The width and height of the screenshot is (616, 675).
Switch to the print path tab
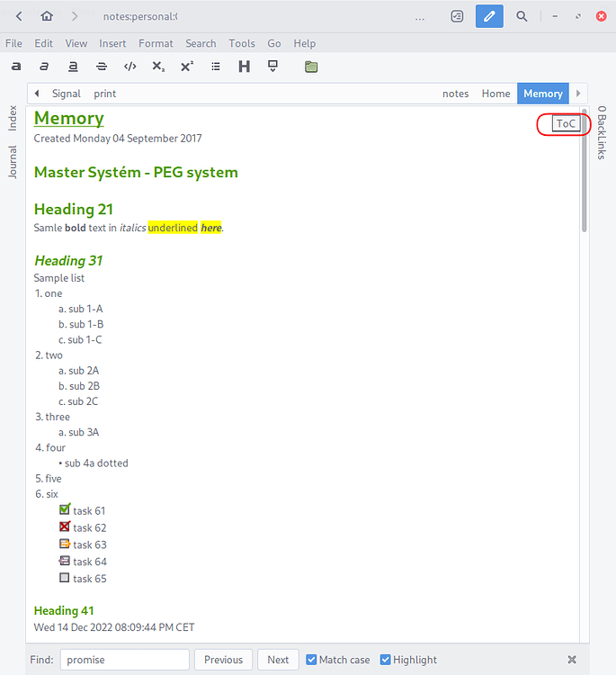pyautogui.click(x=105, y=94)
